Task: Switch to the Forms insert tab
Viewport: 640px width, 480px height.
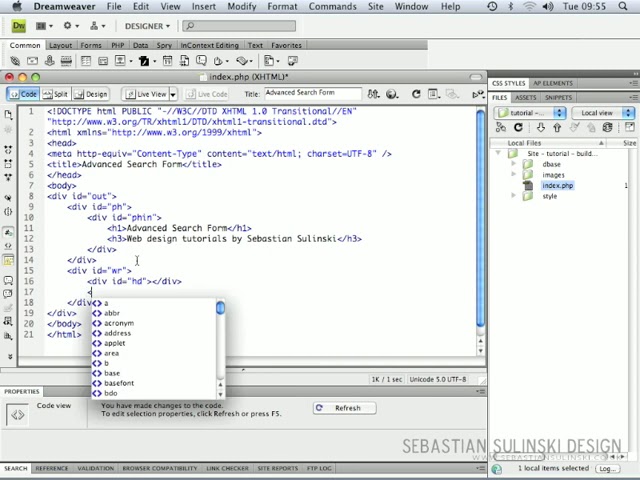Action: (x=91, y=45)
